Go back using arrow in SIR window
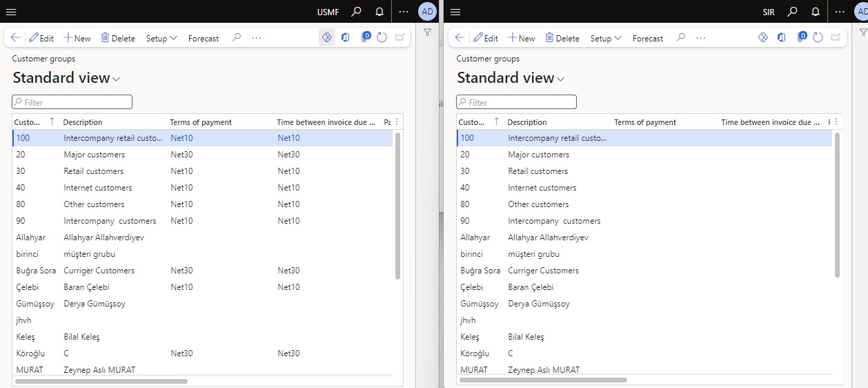Screen dimensions: 868x388 click(460, 38)
